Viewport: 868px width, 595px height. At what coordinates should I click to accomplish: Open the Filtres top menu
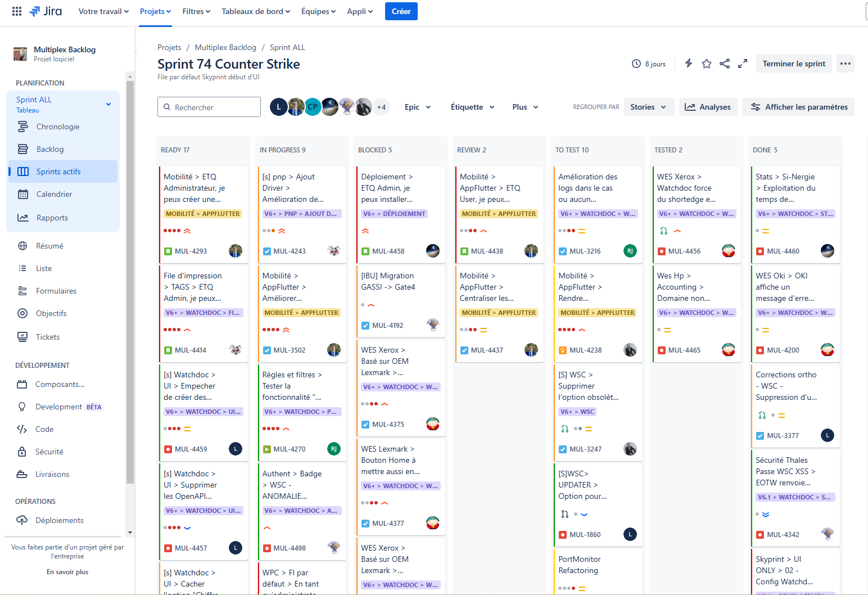coord(196,11)
